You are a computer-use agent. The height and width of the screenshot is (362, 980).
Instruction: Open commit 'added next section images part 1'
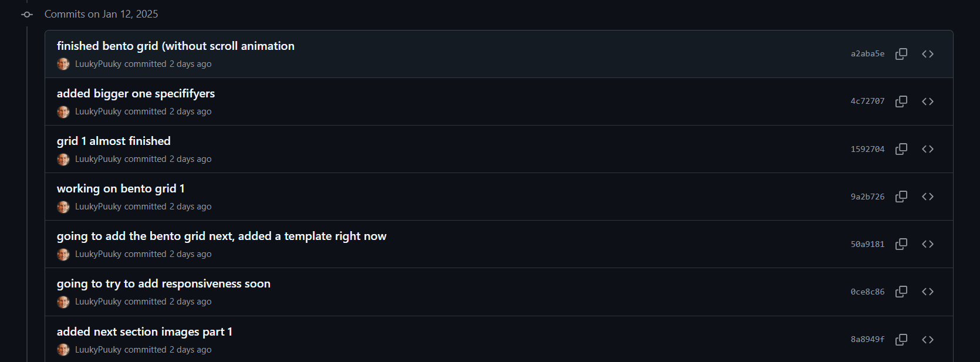click(144, 331)
